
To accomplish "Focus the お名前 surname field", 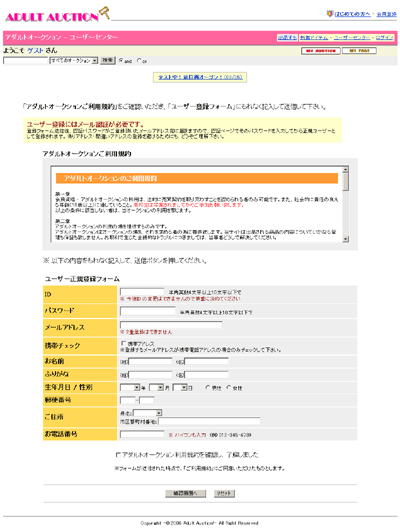I will coord(150,361).
